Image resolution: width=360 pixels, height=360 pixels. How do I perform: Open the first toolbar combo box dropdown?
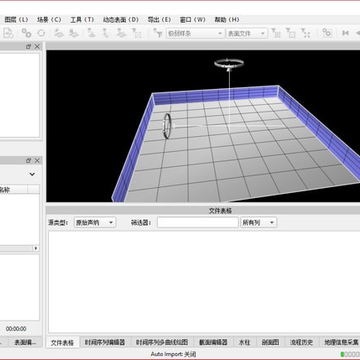click(195, 33)
